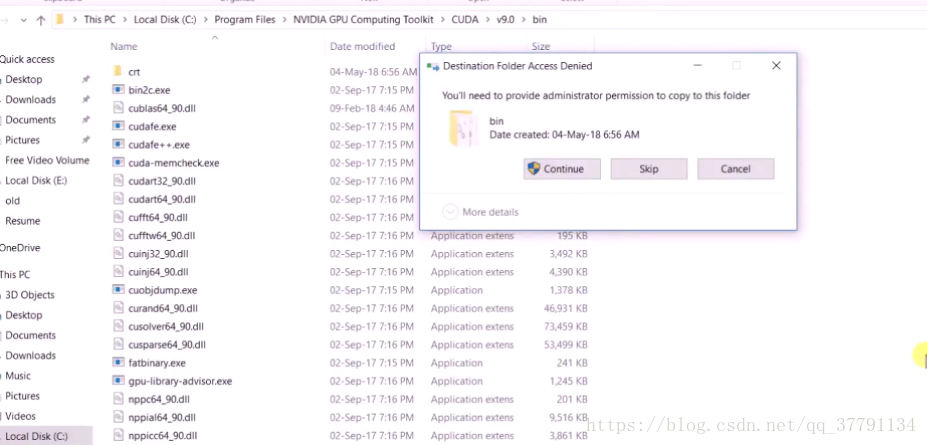The image size is (927, 445).
Task: Open pinned Documents under Quick access
Action: coord(31,119)
